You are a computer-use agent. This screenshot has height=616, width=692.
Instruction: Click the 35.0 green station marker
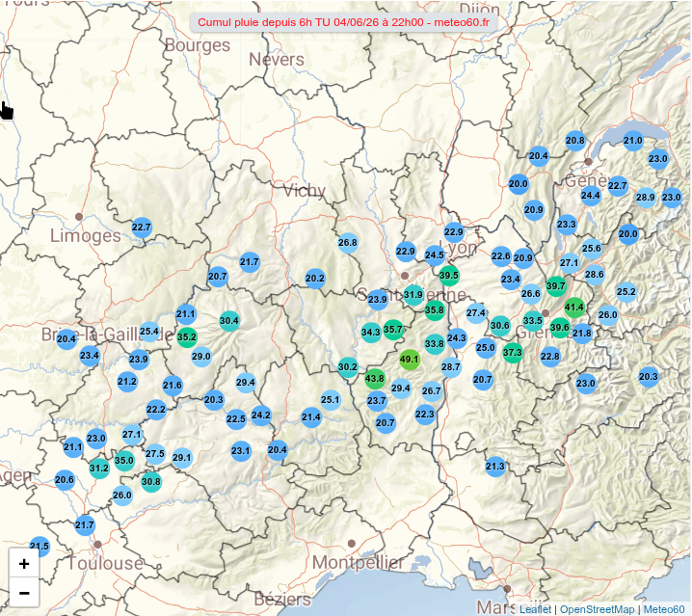click(x=124, y=461)
